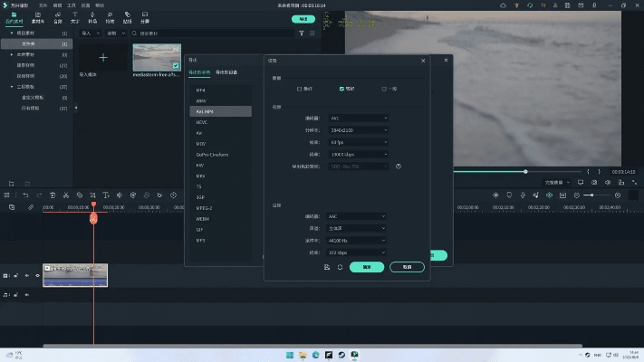Click the help icon next to keyframe interval
The width and height of the screenshot is (644, 362).
(x=399, y=166)
